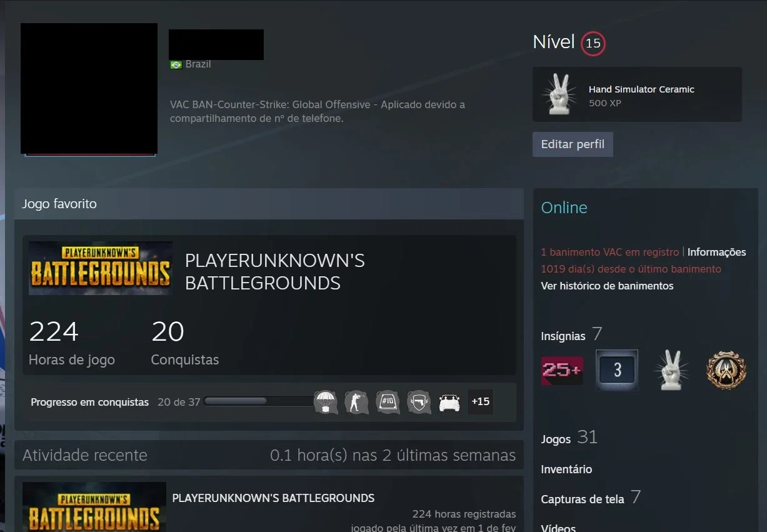
Task: Click the Brazil flag icon
Action: [x=176, y=64]
